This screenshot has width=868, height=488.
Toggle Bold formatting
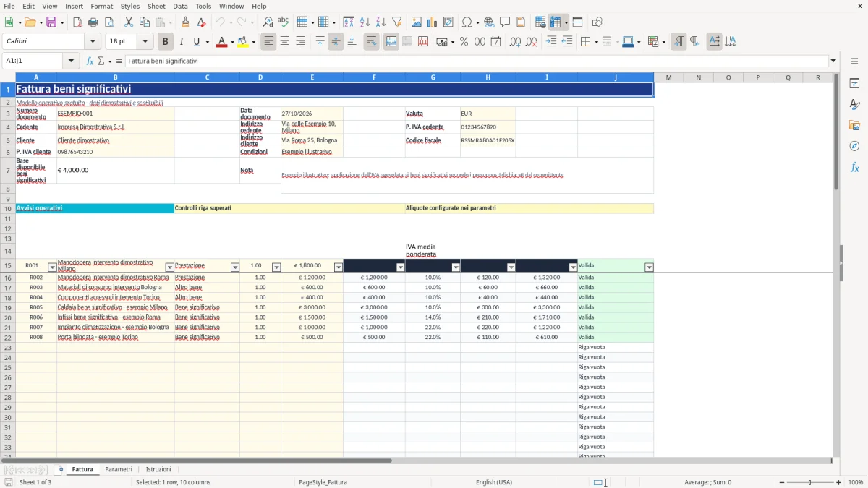pos(165,42)
